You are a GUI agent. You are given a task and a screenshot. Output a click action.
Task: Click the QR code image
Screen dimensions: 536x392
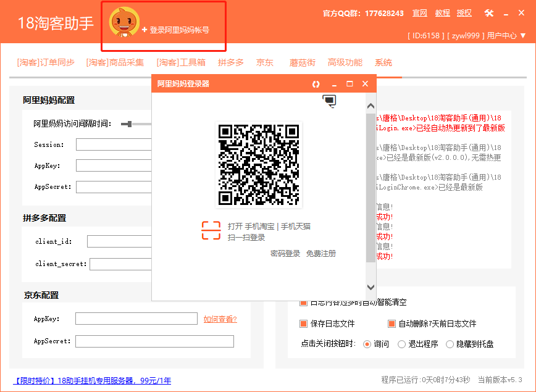click(259, 165)
